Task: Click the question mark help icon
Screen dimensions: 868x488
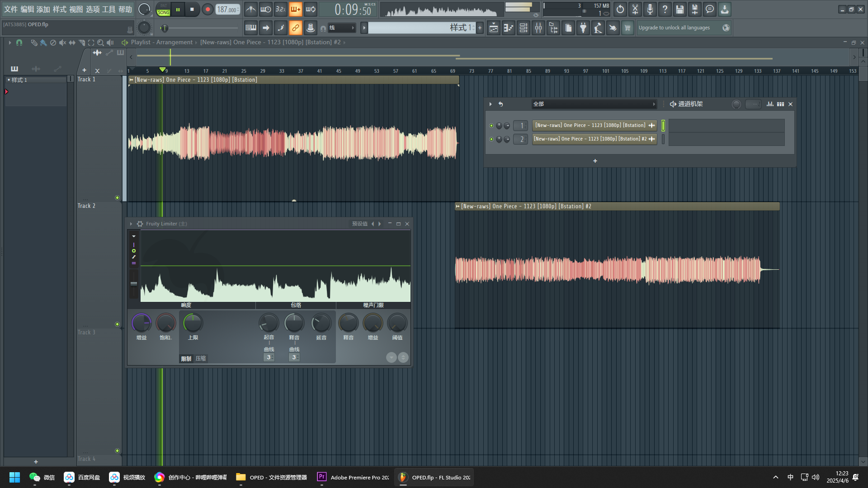Action: 665,9
